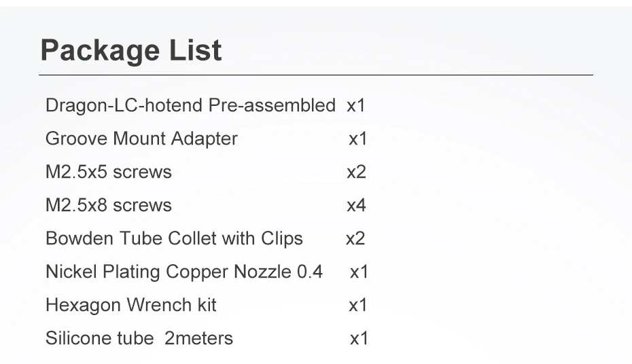632x364 pixels.
Task: Select the M2.5x8 screws entry
Action: [109, 205]
